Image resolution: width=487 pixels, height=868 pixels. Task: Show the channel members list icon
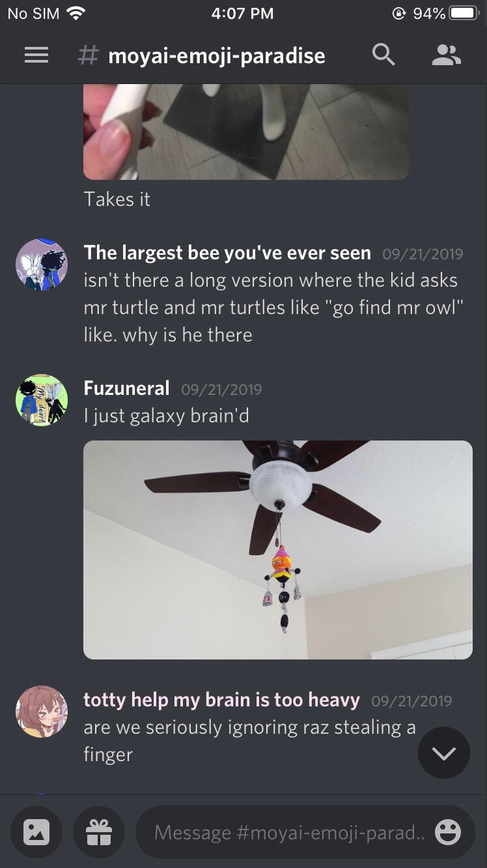(447, 55)
